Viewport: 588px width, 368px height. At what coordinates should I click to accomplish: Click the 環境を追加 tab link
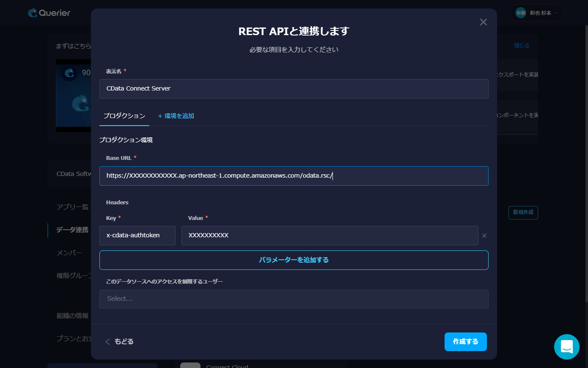pos(176,116)
